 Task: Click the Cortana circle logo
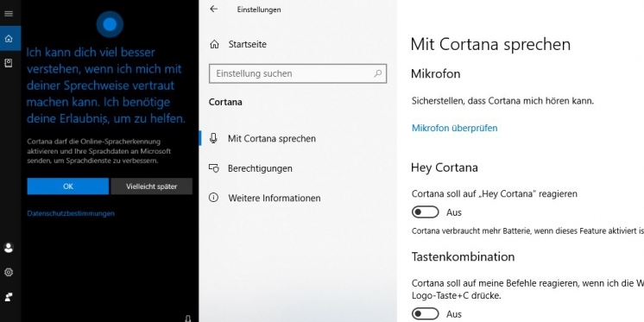coord(110,24)
